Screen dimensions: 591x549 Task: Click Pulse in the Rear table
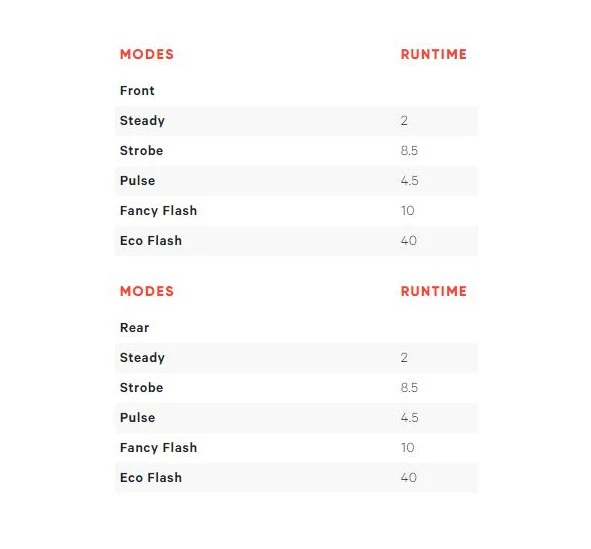[137, 417]
